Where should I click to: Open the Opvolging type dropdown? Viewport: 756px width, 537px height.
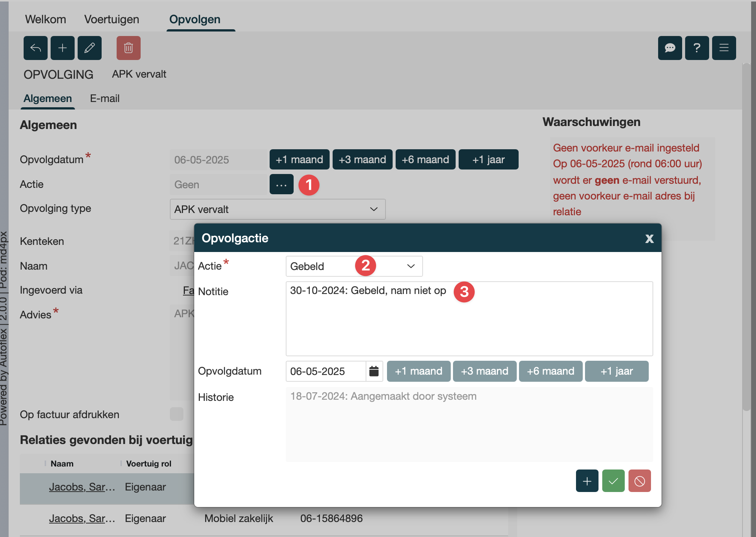click(x=277, y=209)
